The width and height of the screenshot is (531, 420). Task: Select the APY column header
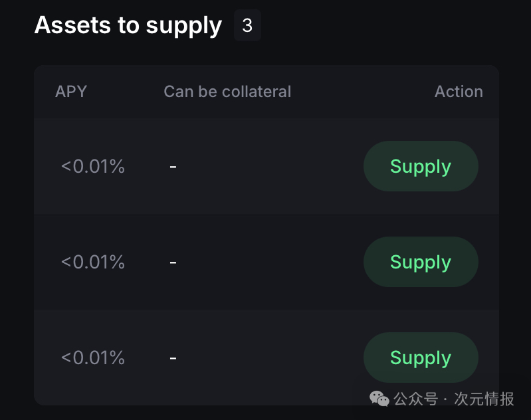tap(71, 91)
